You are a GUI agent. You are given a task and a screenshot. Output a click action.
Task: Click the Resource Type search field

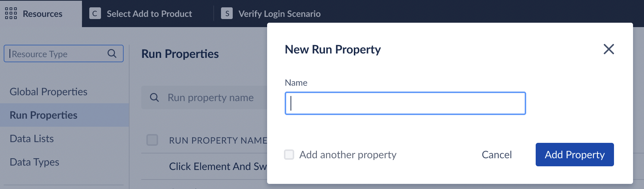tap(59, 54)
